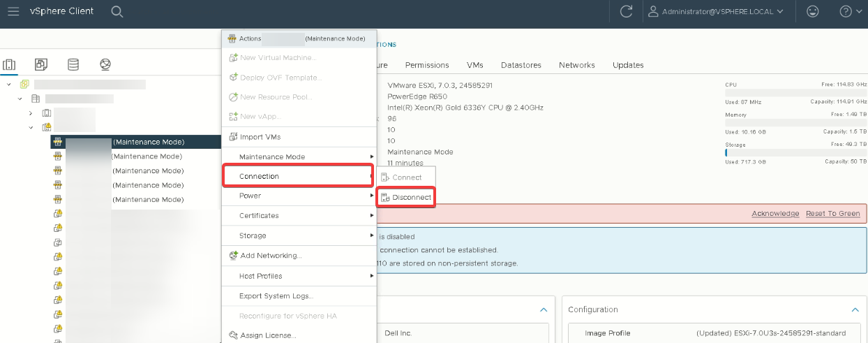Open the Storage submenu

tap(299, 235)
